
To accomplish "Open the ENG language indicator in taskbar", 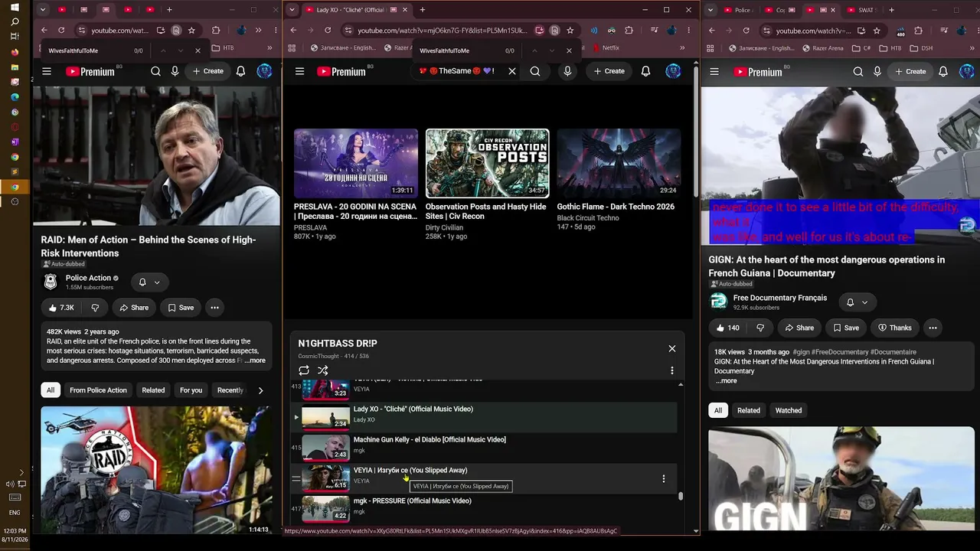I will pyautogui.click(x=15, y=513).
